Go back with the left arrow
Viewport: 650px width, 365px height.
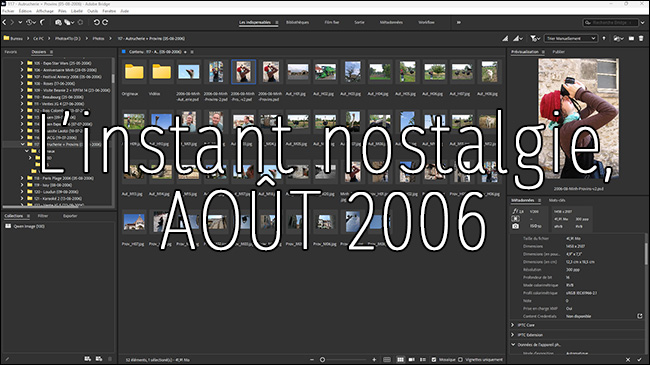(5, 22)
